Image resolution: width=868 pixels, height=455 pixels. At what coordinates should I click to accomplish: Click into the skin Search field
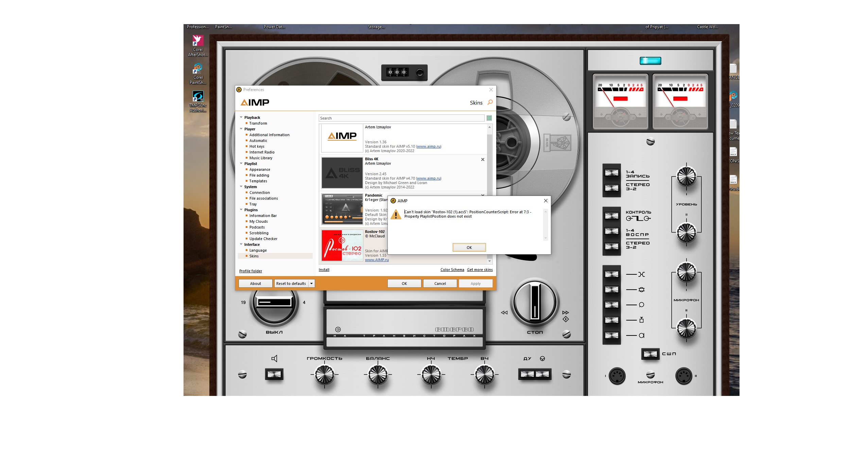401,118
